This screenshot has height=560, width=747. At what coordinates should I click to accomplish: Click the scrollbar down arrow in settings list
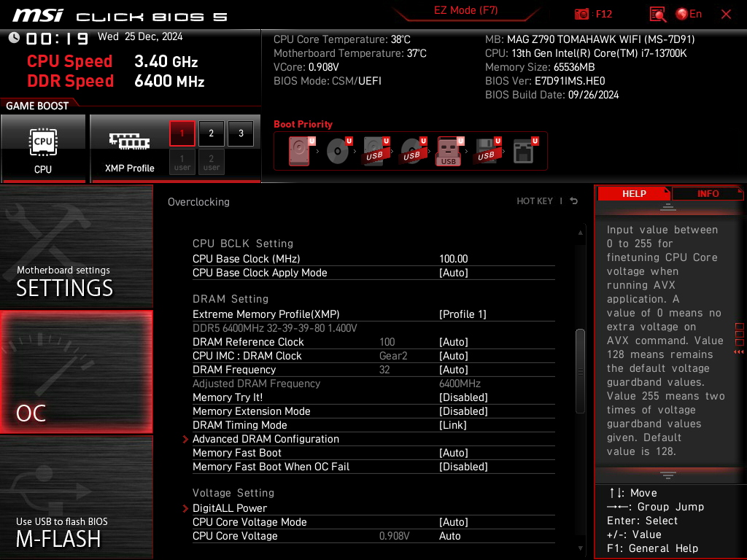[x=580, y=548]
